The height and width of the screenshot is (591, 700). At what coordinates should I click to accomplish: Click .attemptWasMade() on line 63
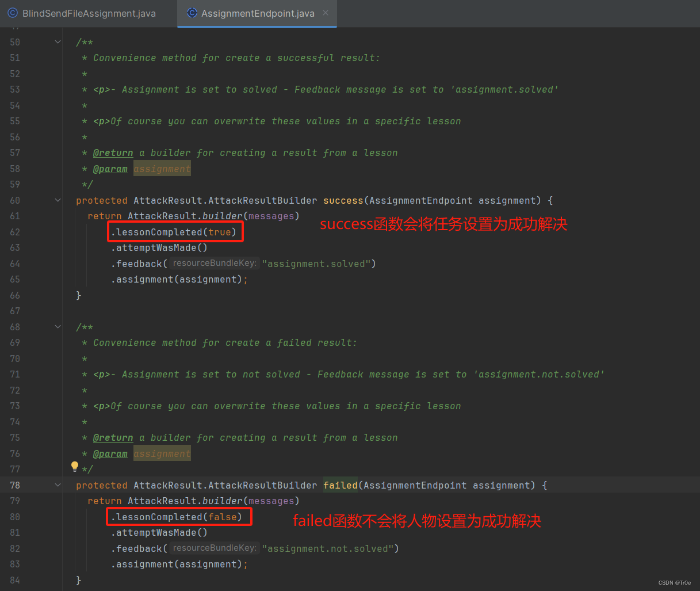(159, 247)
